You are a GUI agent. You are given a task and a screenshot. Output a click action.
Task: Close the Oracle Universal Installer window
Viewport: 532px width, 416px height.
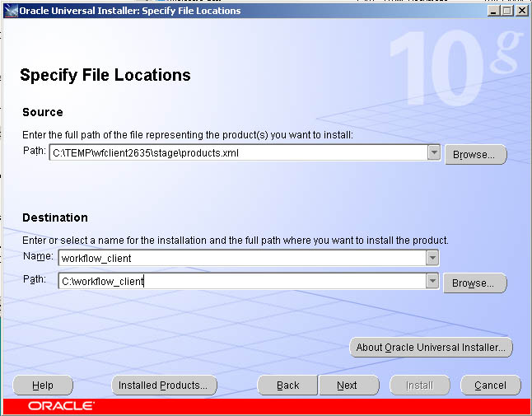[x=521, y=11]
